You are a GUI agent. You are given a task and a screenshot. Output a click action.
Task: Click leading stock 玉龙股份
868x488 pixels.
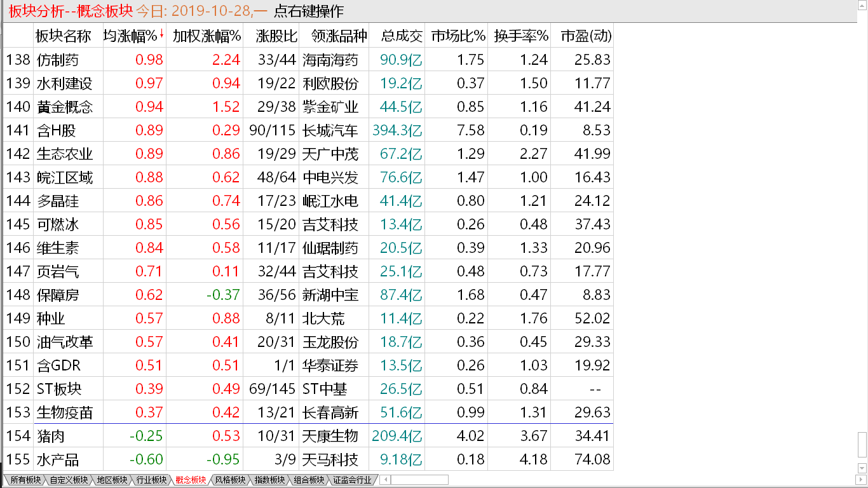pyautogui.click(x=330, y=342)
